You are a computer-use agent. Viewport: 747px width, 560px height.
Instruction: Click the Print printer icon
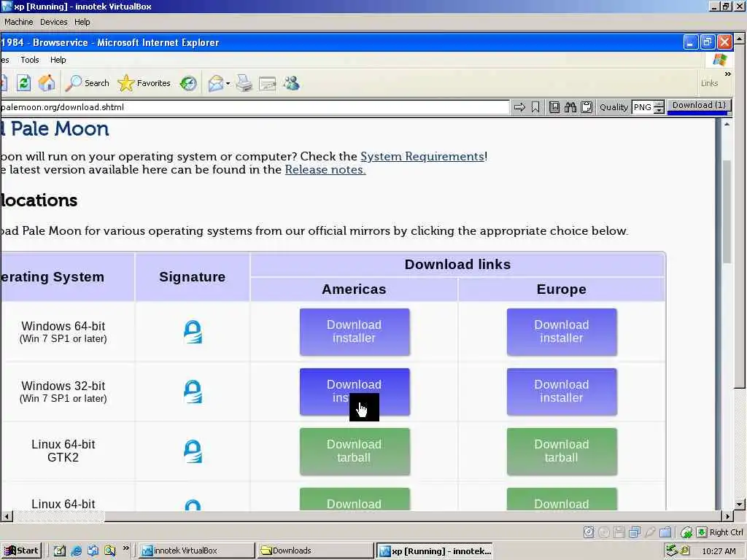point(244,83)
